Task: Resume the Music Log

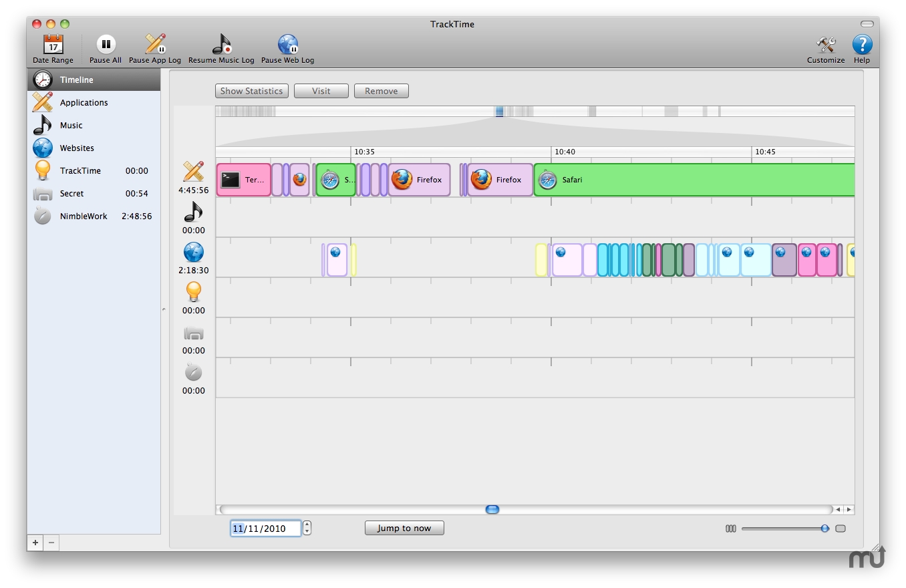Action: [221, 45]
